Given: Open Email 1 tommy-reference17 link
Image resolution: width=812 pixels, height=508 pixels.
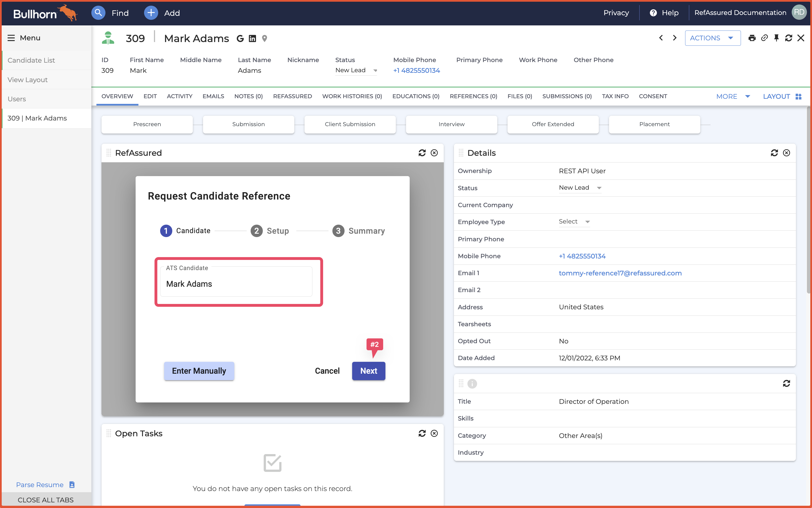Looking at the screenshot, I should click(x=620, y=273).
